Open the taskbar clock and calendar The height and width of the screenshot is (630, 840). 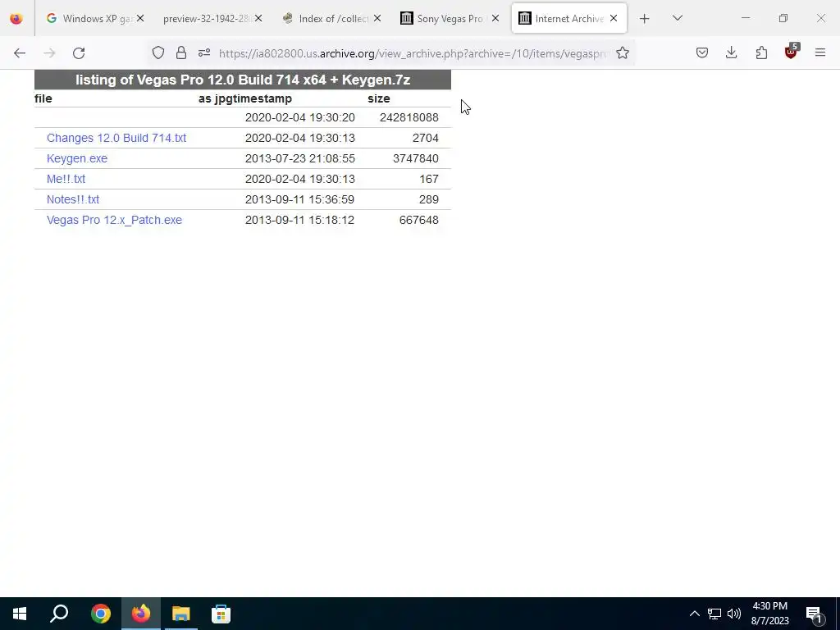click(769, 614)
